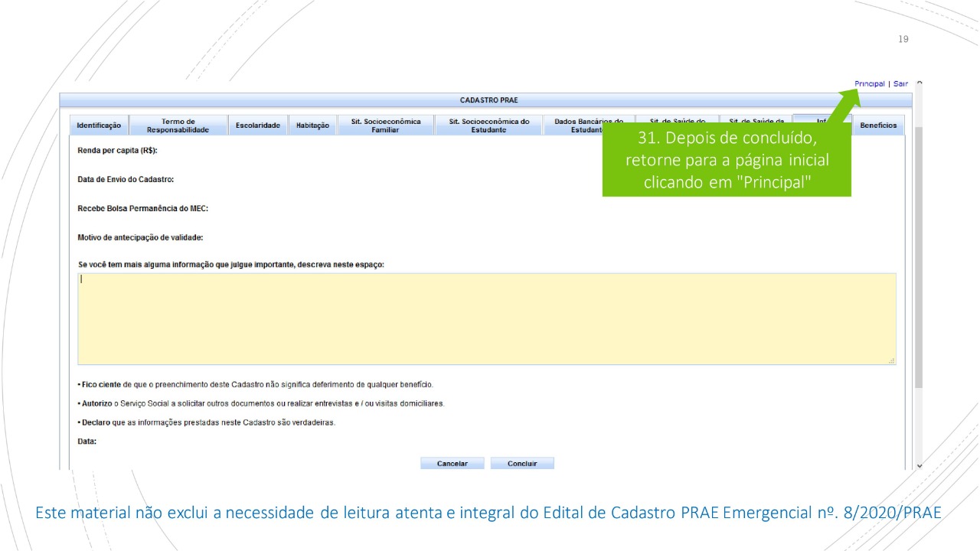Click 'Motivo de antecipação de validade:' label
This screenshot has width=980, height=551.
pos(140,237)
